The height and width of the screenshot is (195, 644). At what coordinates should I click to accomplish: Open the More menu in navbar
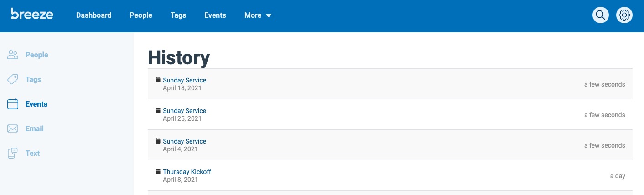(x=258, y=15)
